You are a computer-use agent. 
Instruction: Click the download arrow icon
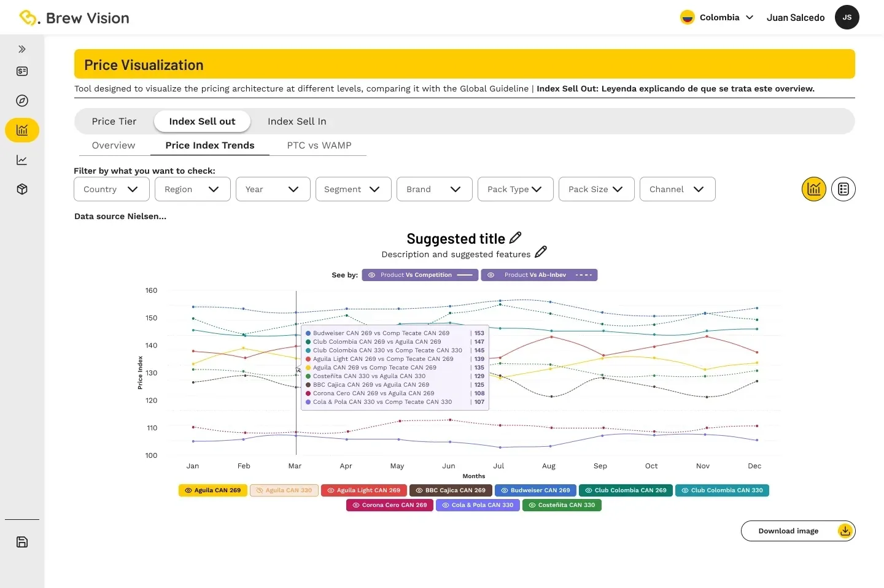tap(845, 531)
